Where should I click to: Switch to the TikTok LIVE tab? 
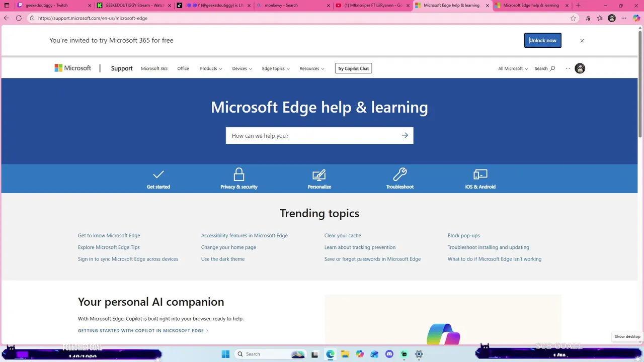tap(213, 6)
